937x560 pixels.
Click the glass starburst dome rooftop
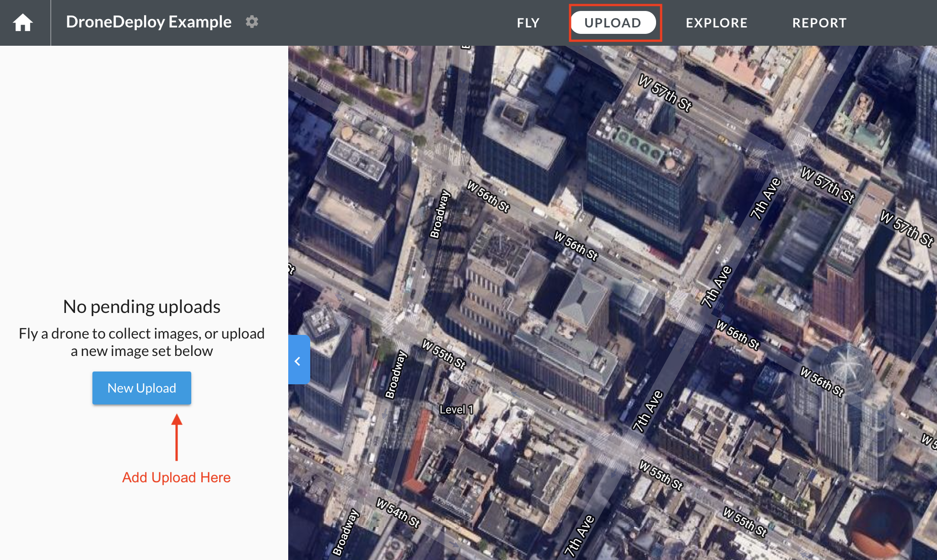click(846, 364)
